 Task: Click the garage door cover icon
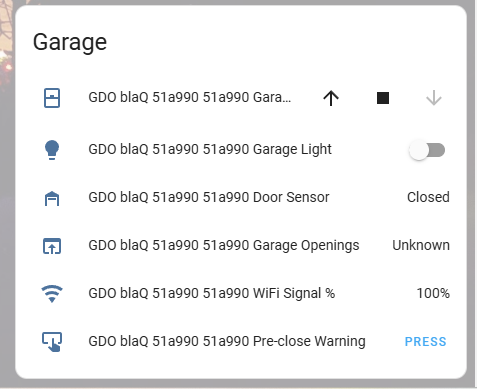(52, 98)
